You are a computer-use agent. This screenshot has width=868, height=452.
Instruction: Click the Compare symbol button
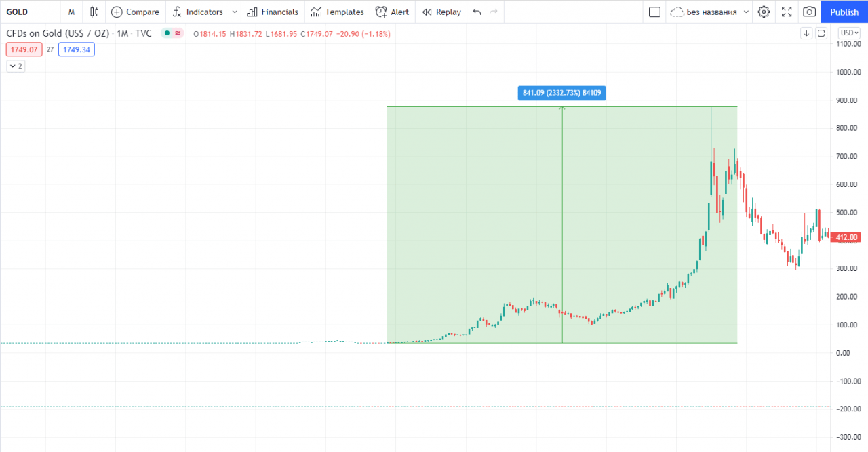click(x=135, y=12)
